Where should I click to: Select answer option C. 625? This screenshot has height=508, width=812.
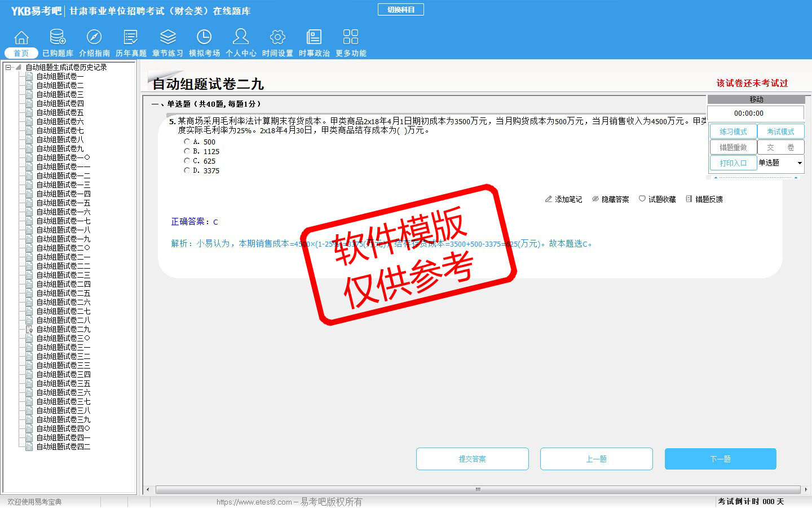tap(187, 161)
